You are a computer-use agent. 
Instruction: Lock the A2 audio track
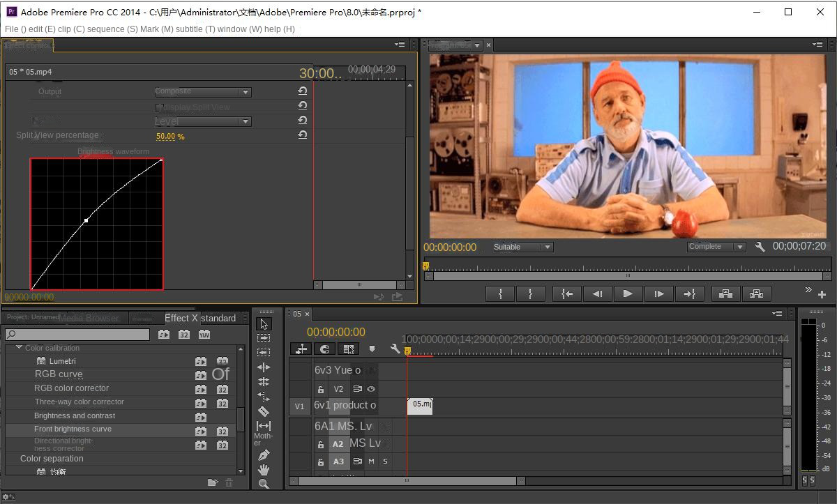[320, 443]
